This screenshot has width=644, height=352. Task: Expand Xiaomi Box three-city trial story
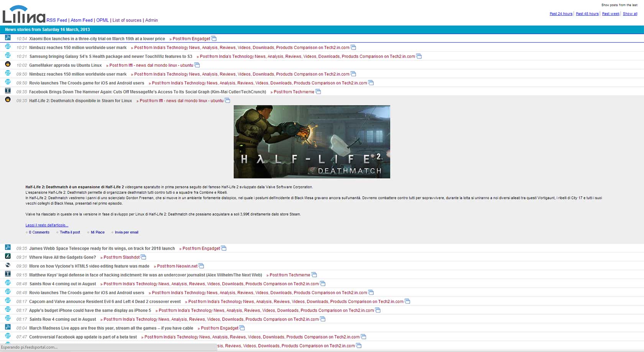(x=97, y=39)
